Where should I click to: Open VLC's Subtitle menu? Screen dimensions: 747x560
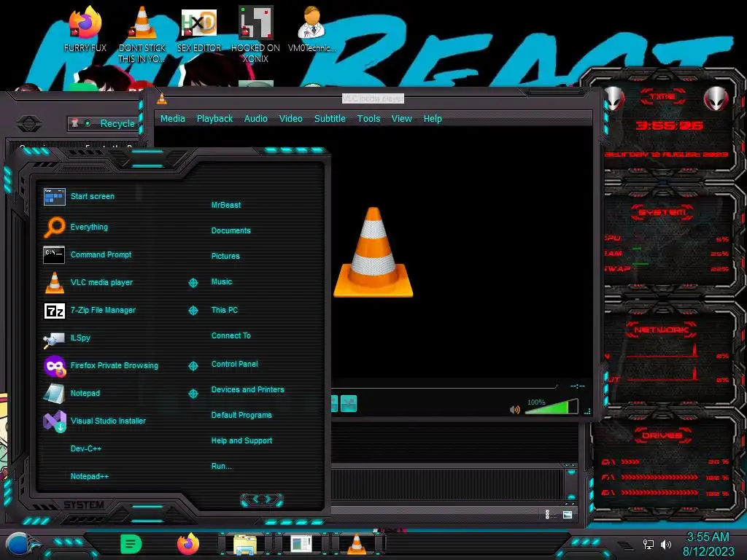click(x=330, y=119)
